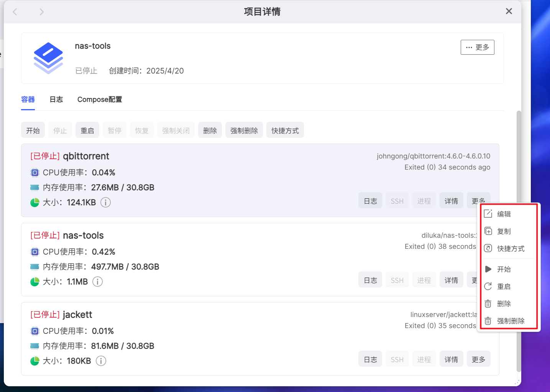
Task: Open the Compose配置 tab
Action: 100,100
